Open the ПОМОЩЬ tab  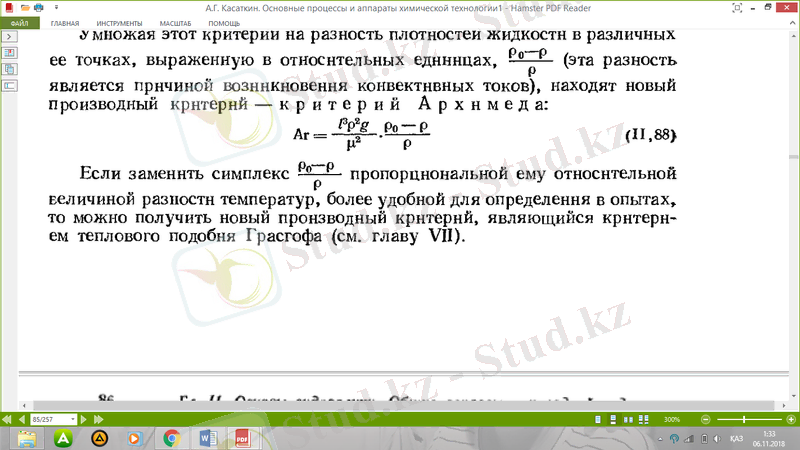click(x=224, y=23)
